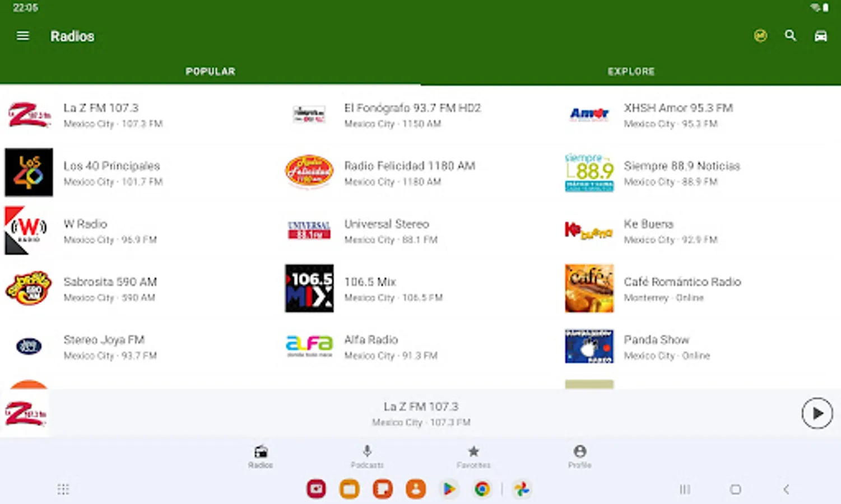This screenshot has width=841, height=504.
Task: Tap 'La Z FM 107.3' title in mini player
Action: pos(421,407)
